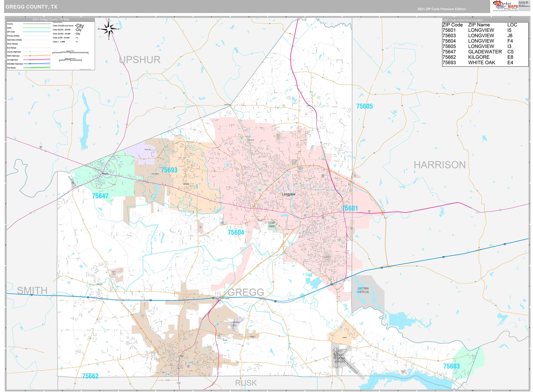
Task: Click the 75647 ZIP label on the map
Action: (100, 196)
